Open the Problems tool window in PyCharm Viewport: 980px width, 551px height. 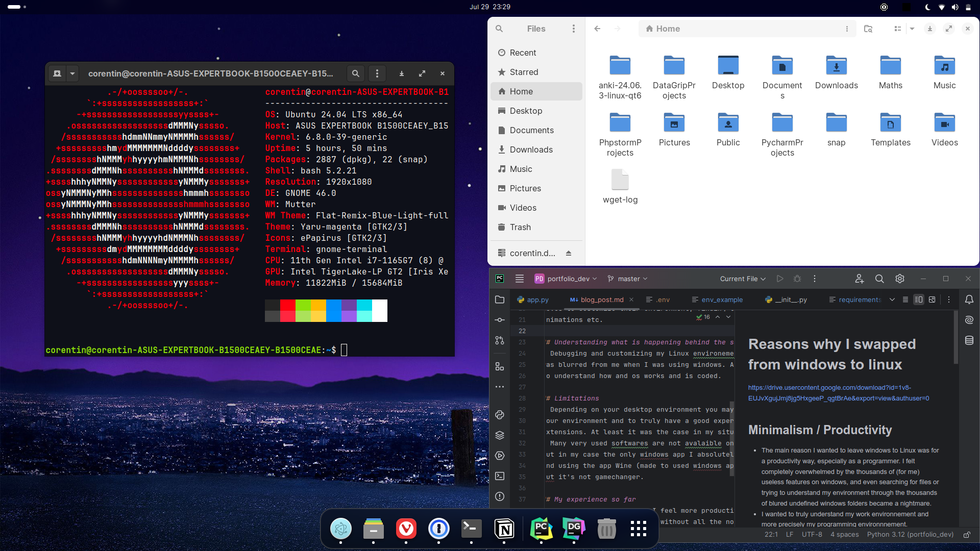(500, 496)
